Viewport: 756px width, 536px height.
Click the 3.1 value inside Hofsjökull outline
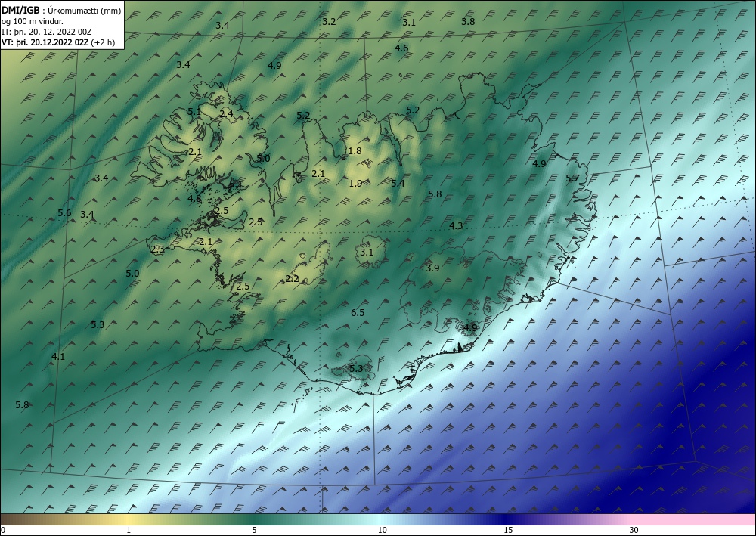[x=367, y=252]
